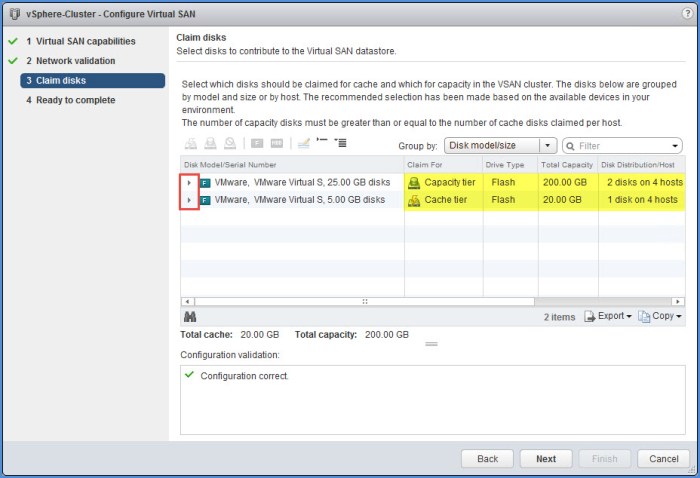
Task: Expand the 25.00 GB disks group
Action: [189, 183]
